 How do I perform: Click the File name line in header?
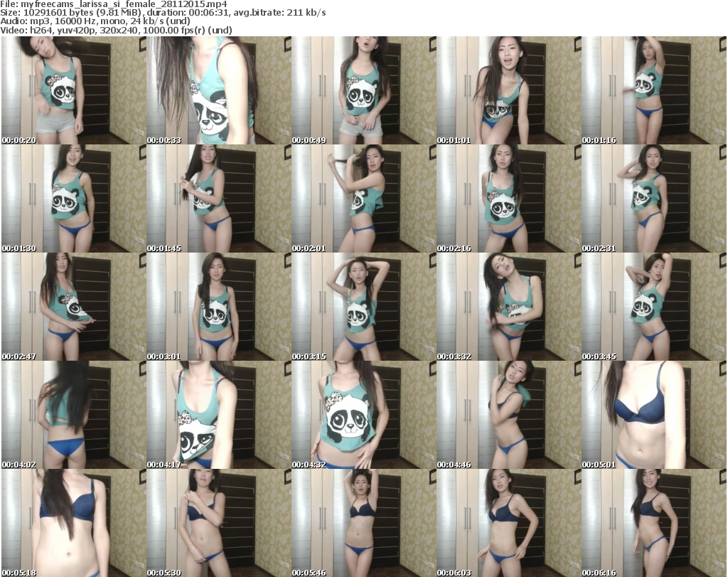tap(114, 4)
